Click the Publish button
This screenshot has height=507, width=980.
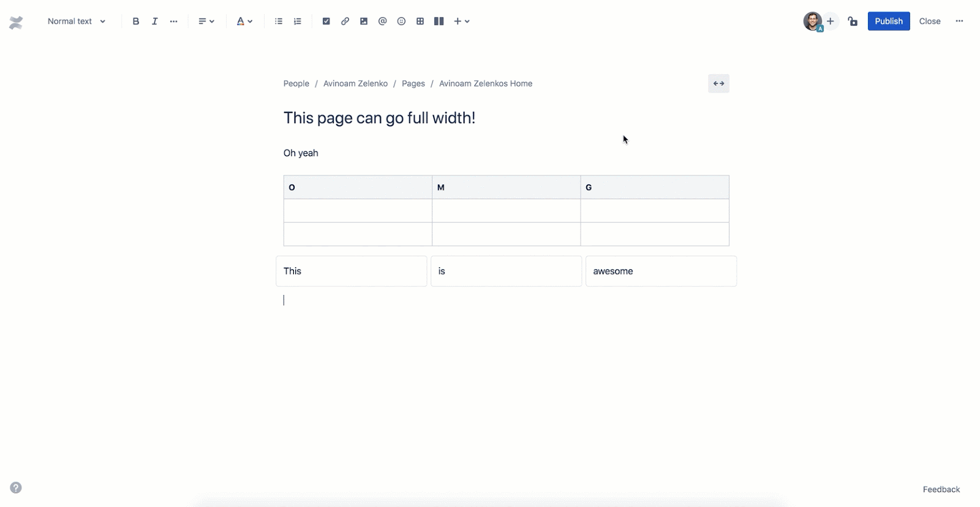tap(889, 21)
